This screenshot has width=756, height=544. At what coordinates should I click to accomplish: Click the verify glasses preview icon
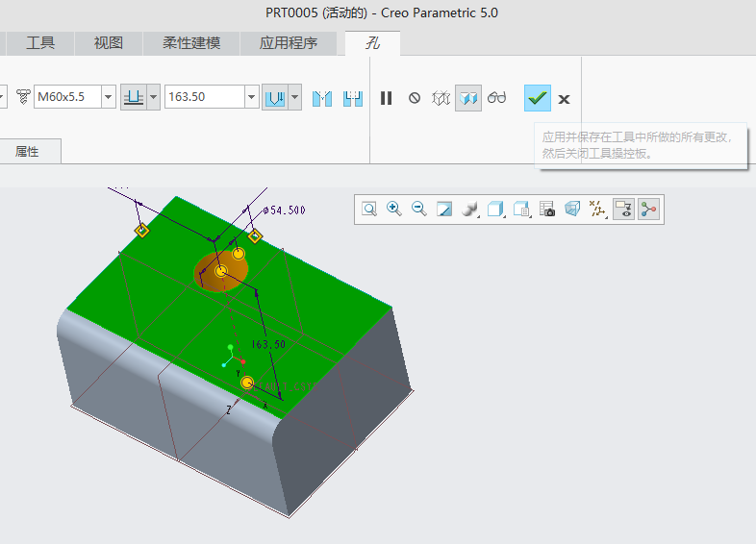(496, 98)
